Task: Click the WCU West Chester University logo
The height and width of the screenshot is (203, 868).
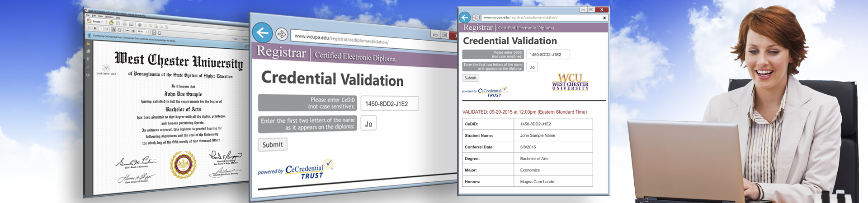Action: [570, 82]
